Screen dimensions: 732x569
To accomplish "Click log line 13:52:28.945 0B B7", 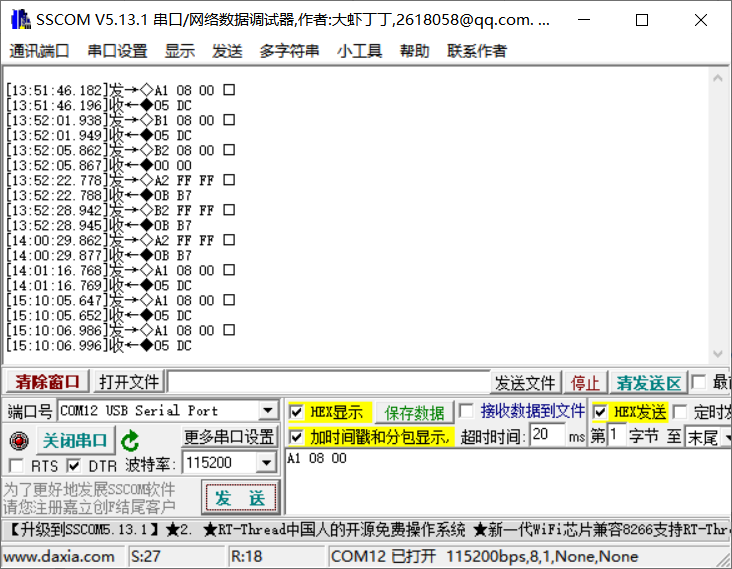I will [x=99, y=225].
